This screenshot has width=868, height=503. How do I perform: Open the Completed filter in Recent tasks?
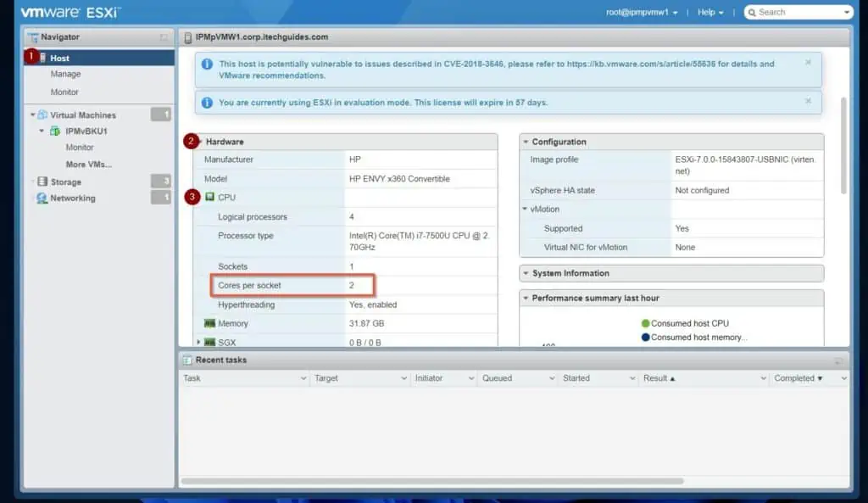[x=795, y=378]
